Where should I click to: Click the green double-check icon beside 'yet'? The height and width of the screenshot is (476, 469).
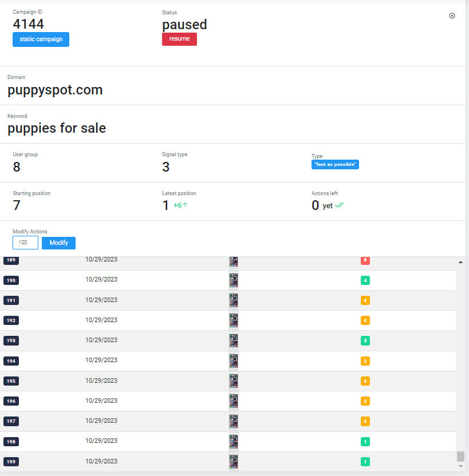(340, 205)
